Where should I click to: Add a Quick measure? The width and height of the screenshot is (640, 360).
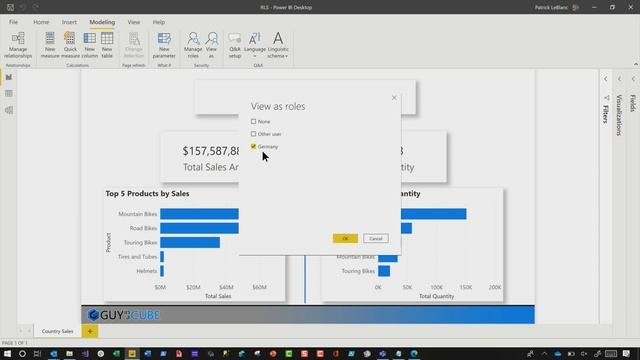click(x=70, y=45)
